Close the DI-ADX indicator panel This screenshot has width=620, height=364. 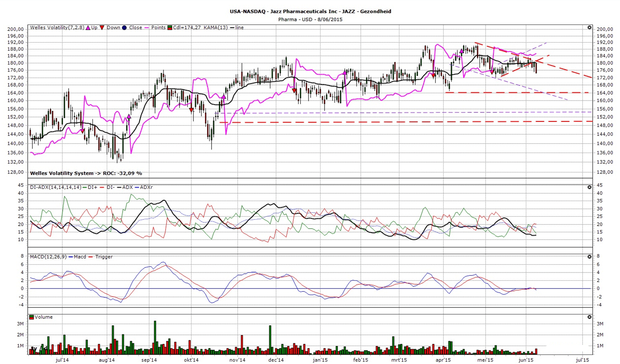(x=589, y=187)
